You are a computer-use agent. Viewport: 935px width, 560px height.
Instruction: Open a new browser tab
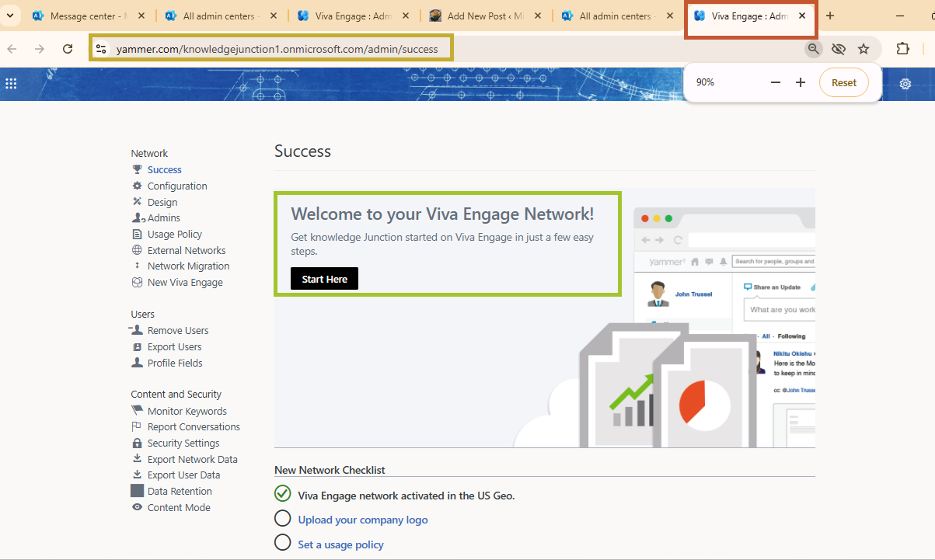coord(830,16)
